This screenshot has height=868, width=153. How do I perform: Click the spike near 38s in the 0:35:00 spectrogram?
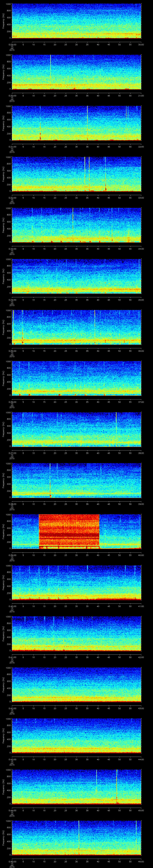95,319
